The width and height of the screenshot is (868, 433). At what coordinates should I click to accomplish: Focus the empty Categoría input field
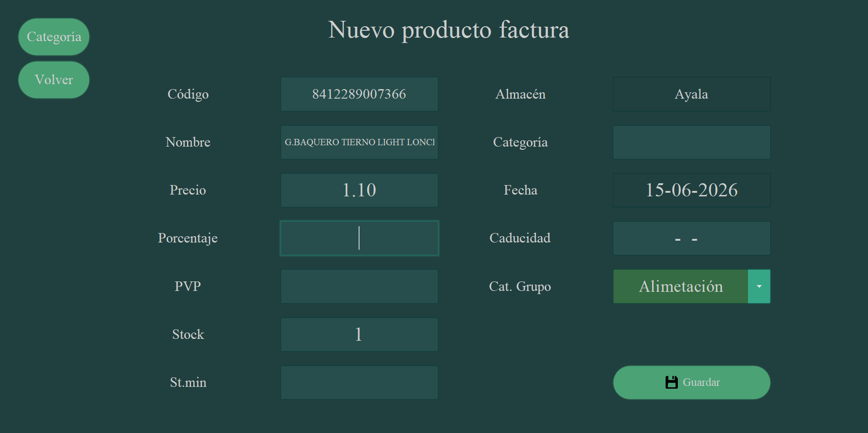click(x=692, y=142)
